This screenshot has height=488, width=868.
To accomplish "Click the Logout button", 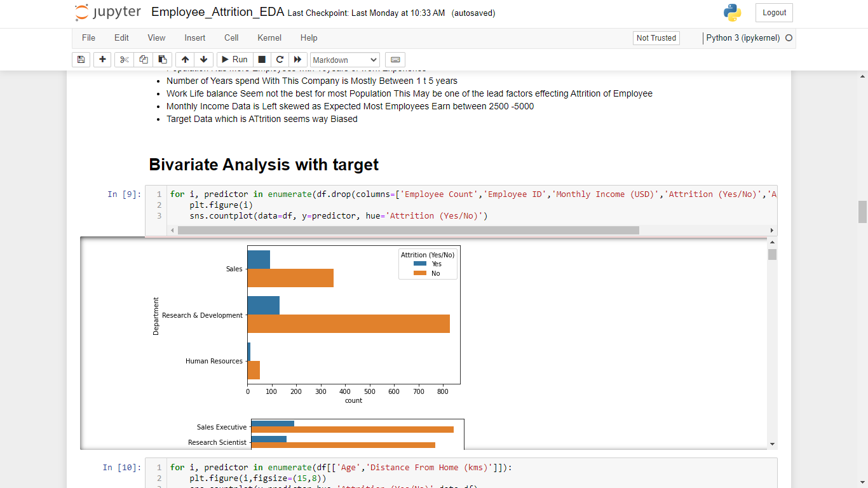I will point(774,12).
